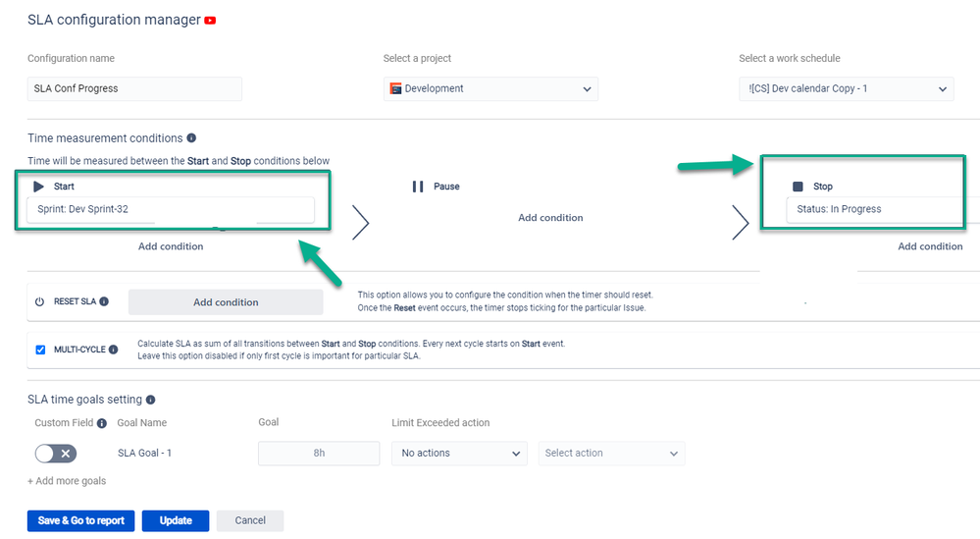This screenshot has width=980, height=539.
Task: Edit the 8h Goal input field
Action: (319, 454)
